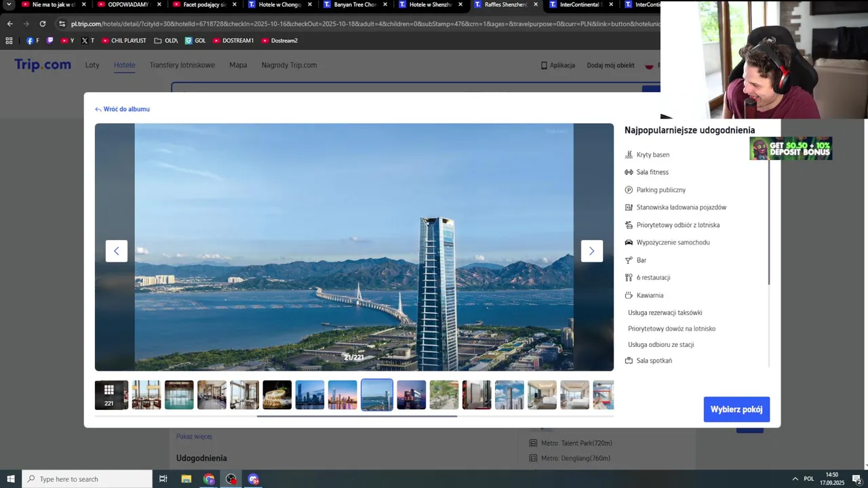Image resolution: width=868 pixels, height=488 pixels.
Task: Open the tab search dropdown chevron
Action: click(9, 5)
